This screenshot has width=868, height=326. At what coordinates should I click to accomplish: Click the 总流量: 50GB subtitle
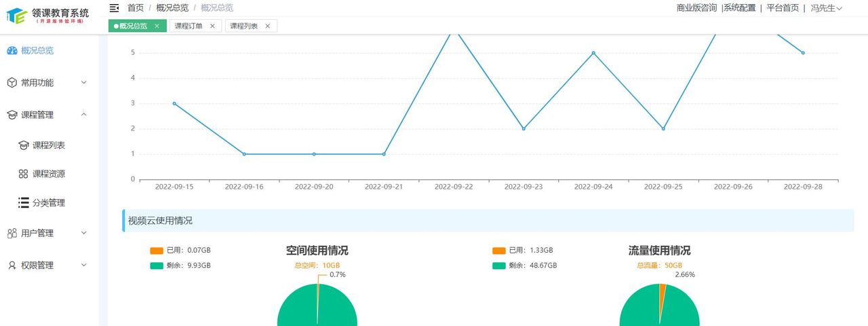point(660,265)
